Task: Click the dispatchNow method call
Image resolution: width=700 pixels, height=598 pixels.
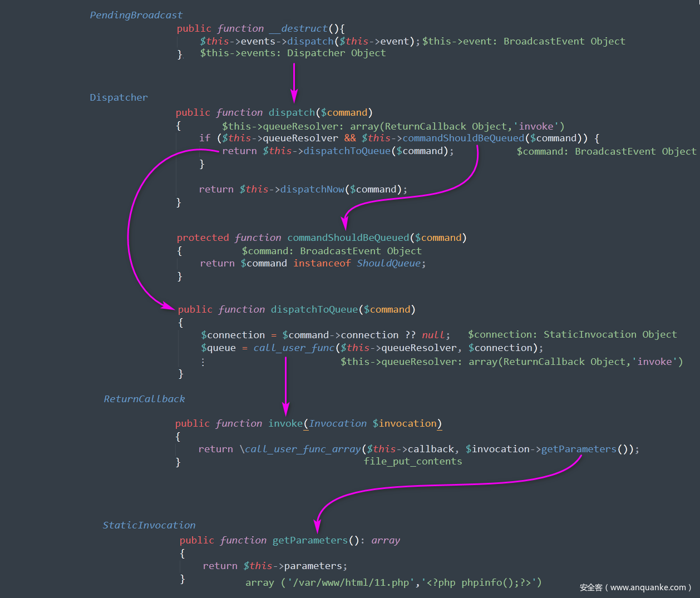Action: (x=312, y=189)
